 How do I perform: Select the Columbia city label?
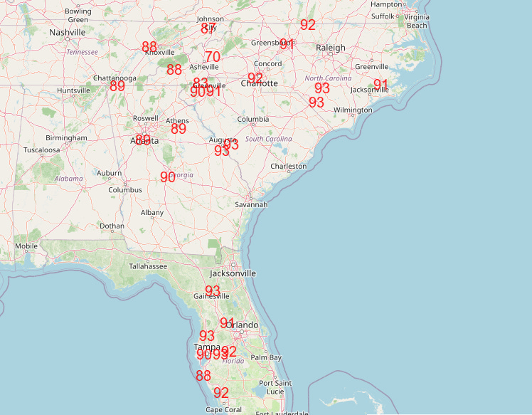coord(253,119)
